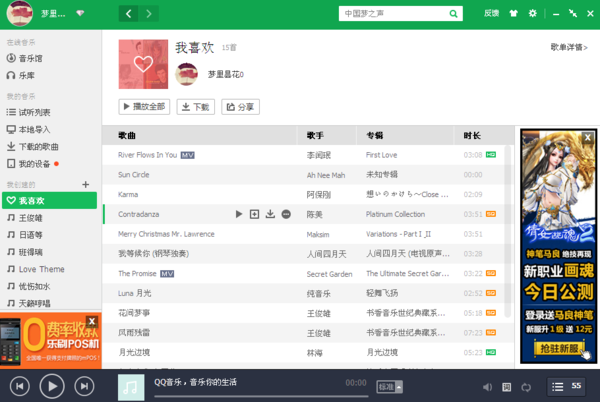Click the main play button
Screen dimensions: 600x402
(x=52, y=386)
